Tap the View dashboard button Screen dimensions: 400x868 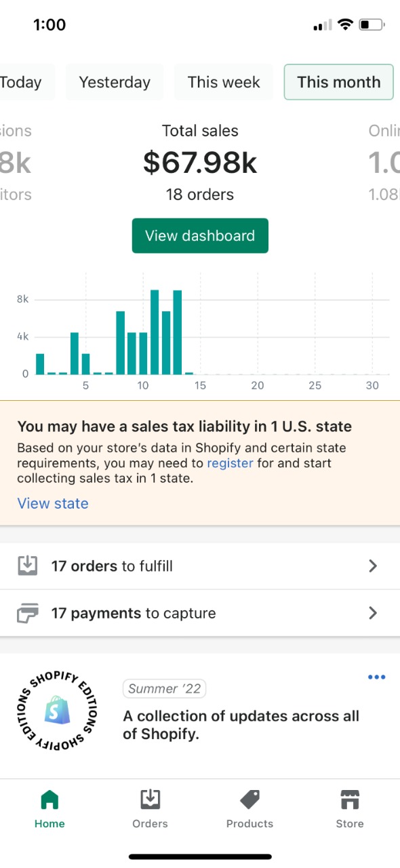(200, 236)
